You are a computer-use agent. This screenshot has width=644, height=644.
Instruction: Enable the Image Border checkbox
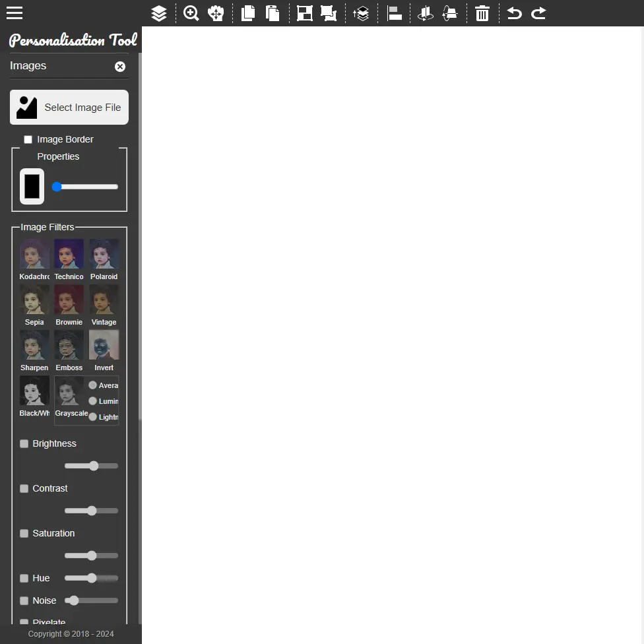28,139
